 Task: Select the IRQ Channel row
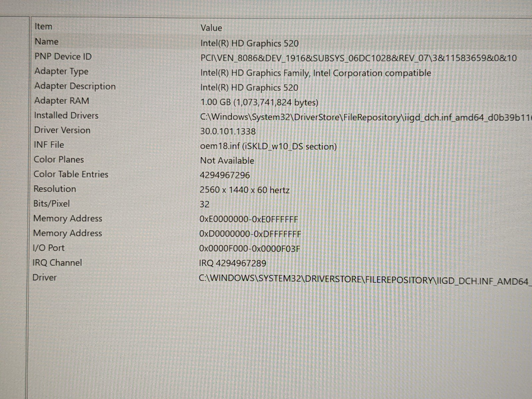[x=57, y=263]
